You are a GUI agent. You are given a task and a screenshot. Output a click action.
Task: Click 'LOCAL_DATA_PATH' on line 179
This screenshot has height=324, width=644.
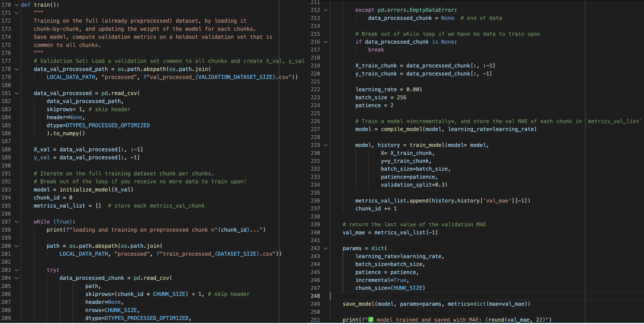[x=71, y=77]
